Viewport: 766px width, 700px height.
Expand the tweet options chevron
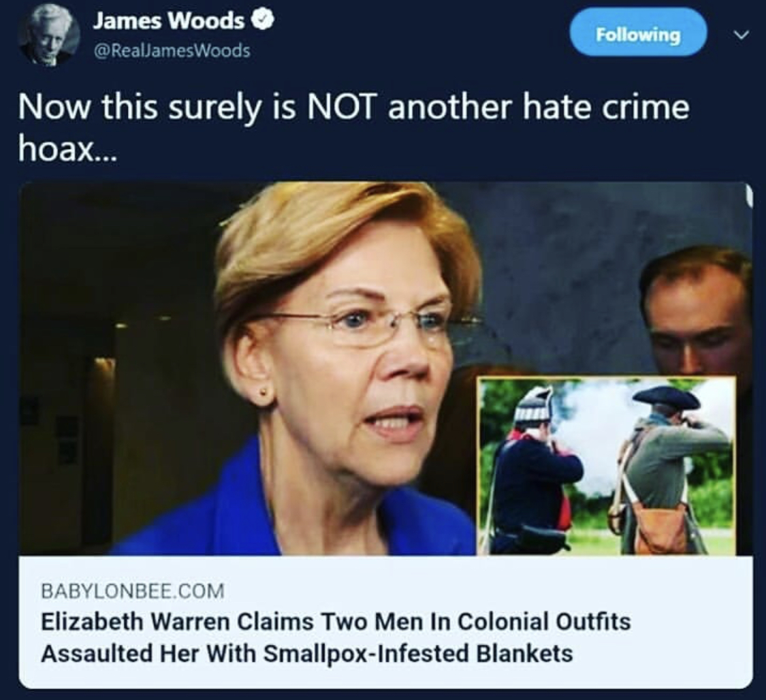(x=741, y=35)
